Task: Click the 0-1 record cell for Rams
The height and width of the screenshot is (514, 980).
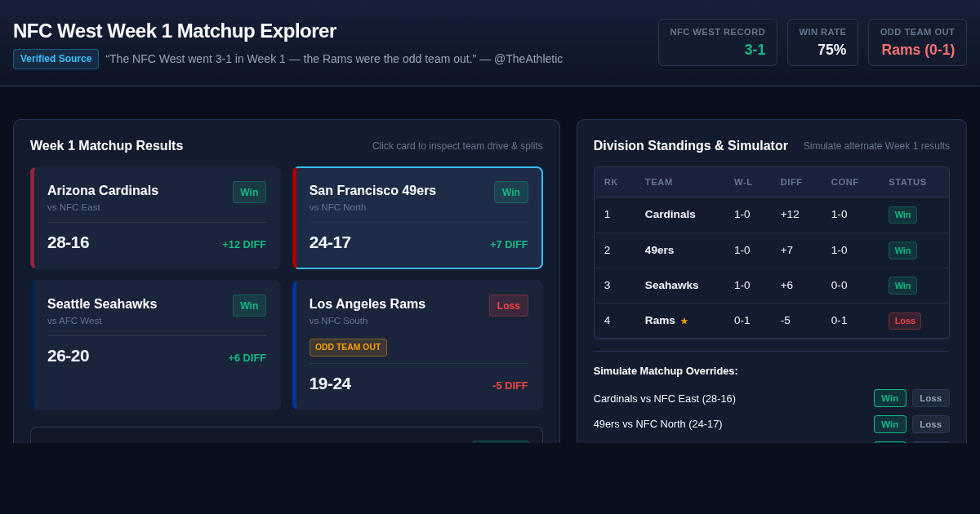Action: click(x=742, y=321)
